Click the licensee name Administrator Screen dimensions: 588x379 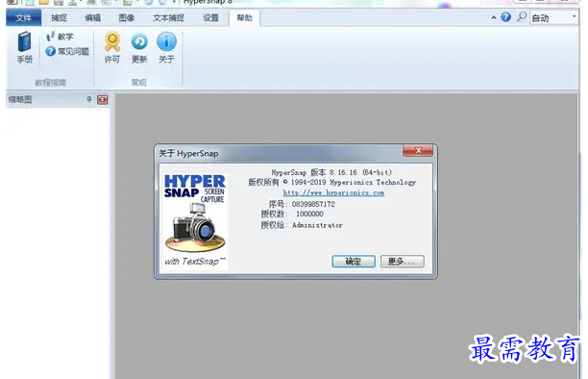(x=317, y=225)
